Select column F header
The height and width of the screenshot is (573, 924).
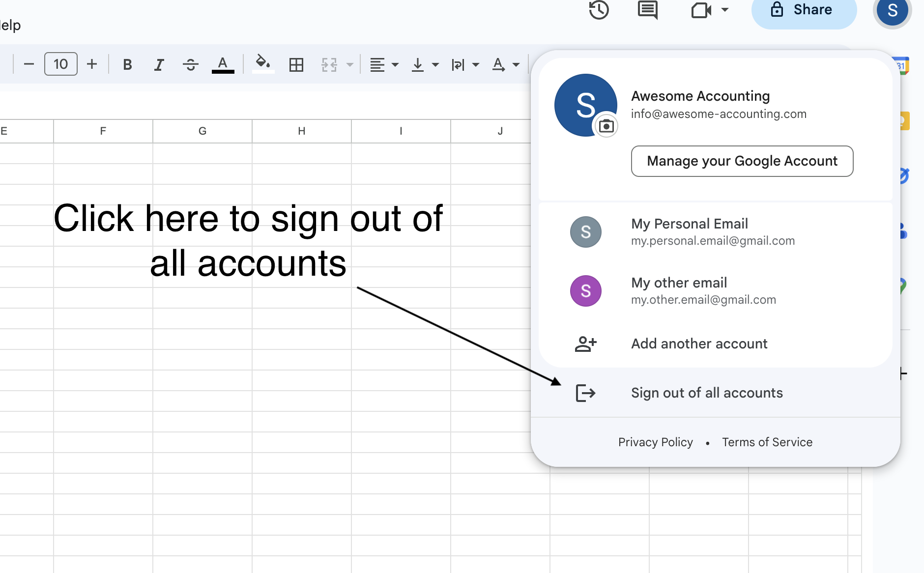pyautogui.click(x=103, y=131)
